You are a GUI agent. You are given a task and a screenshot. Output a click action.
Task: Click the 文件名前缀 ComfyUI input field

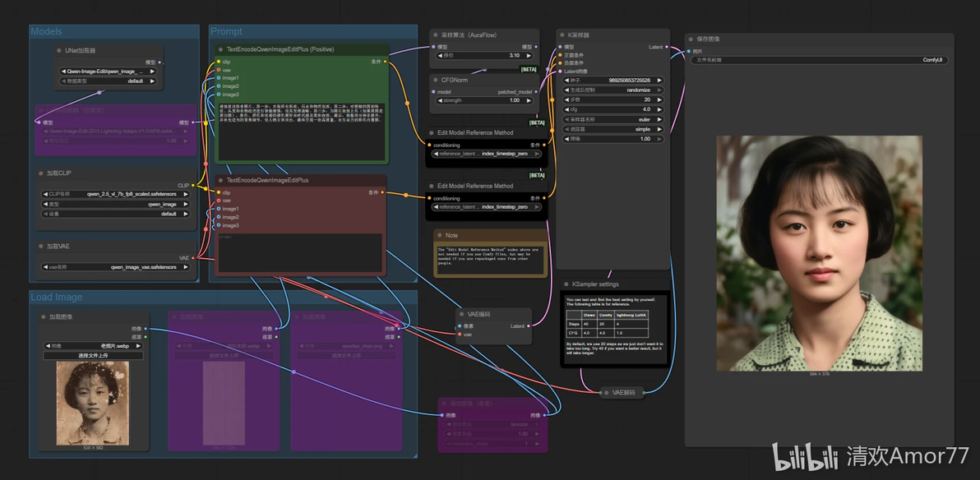coord(820,61)
